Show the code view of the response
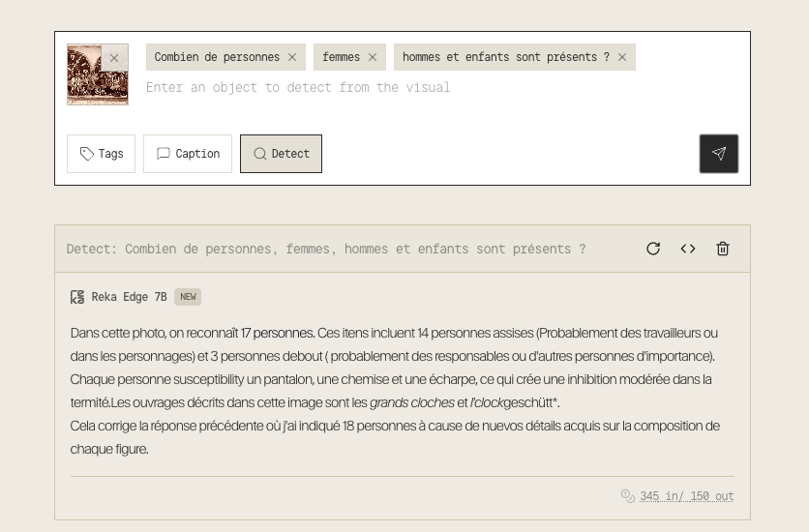The width and height of the screenshot is (809, 532). pyautogui.click(x=688, y=249)
